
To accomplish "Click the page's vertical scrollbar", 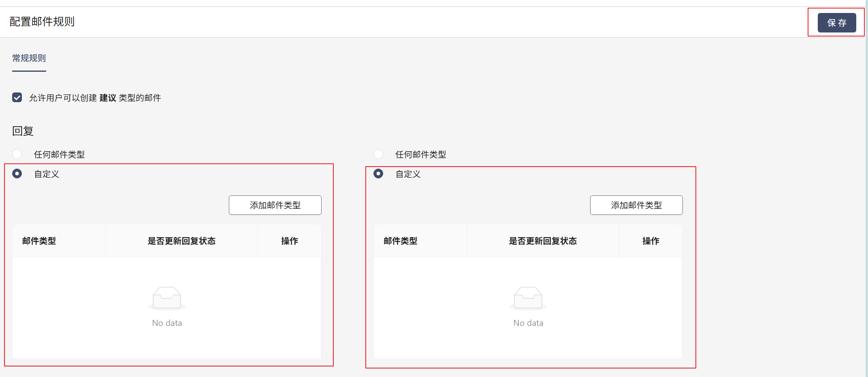I will (x=866, y=188).
